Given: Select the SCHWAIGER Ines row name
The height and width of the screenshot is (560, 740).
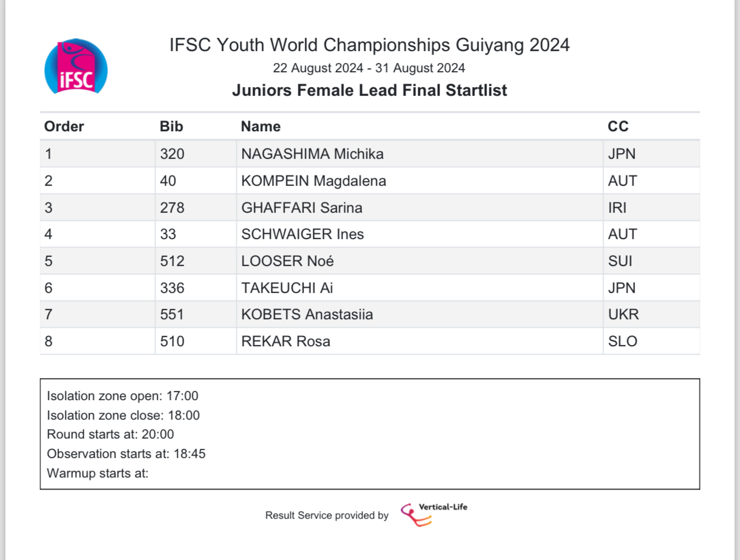Looking at the screenshot, I should [302, 234].
